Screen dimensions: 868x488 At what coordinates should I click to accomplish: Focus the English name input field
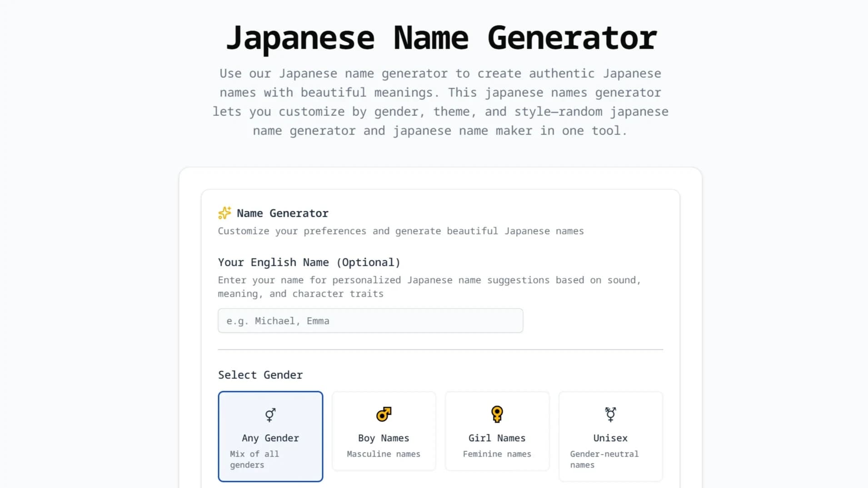[370, 321]
